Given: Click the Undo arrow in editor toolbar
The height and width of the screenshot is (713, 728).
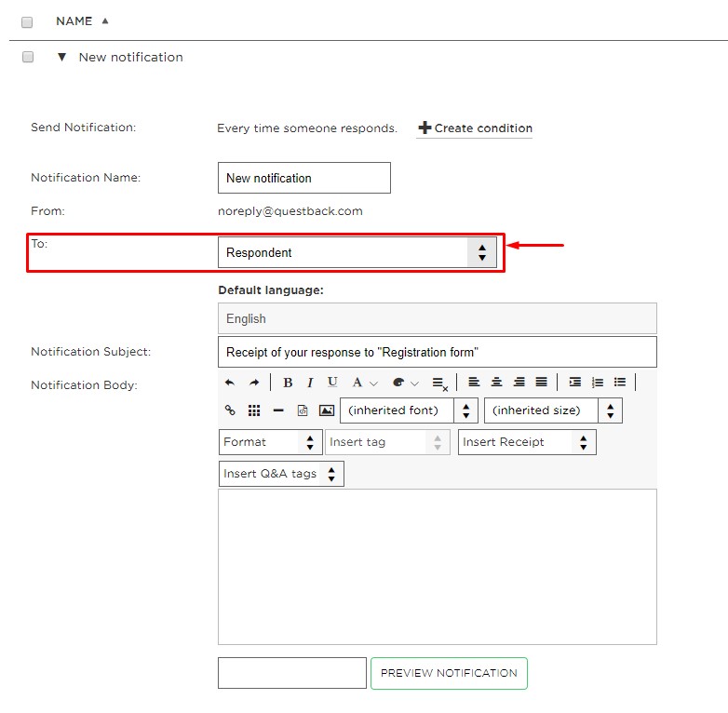Looking at the screenshot, I should [x=230, y=383].
